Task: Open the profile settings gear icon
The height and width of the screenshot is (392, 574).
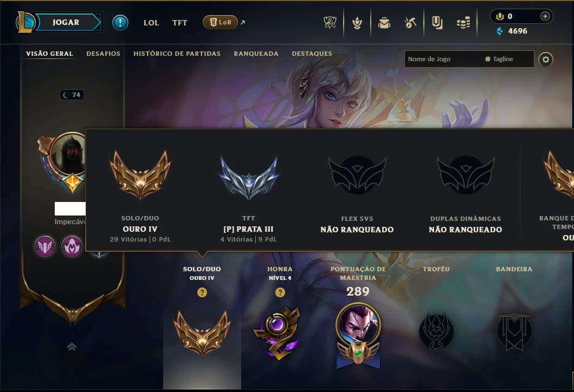Action: point(545,59)
